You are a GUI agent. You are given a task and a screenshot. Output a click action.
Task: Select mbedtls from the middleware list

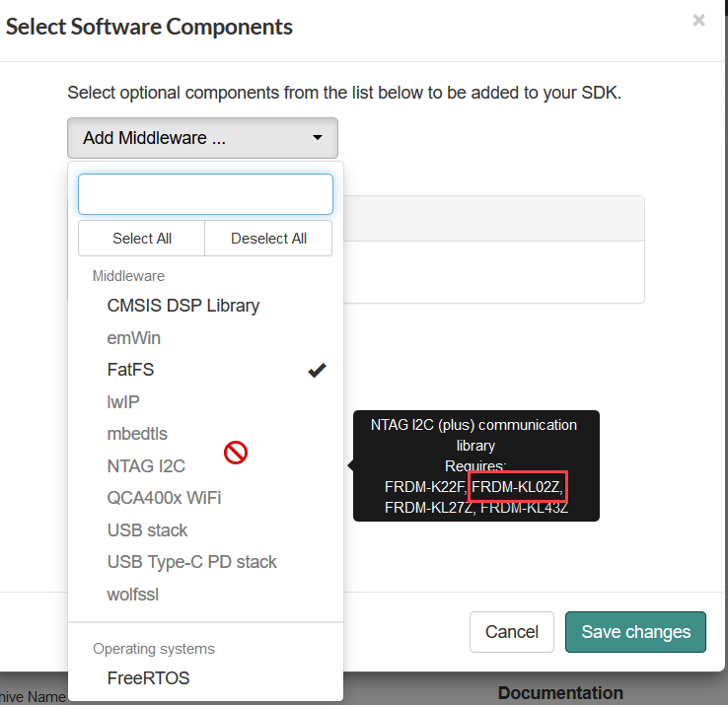(137, 434)
